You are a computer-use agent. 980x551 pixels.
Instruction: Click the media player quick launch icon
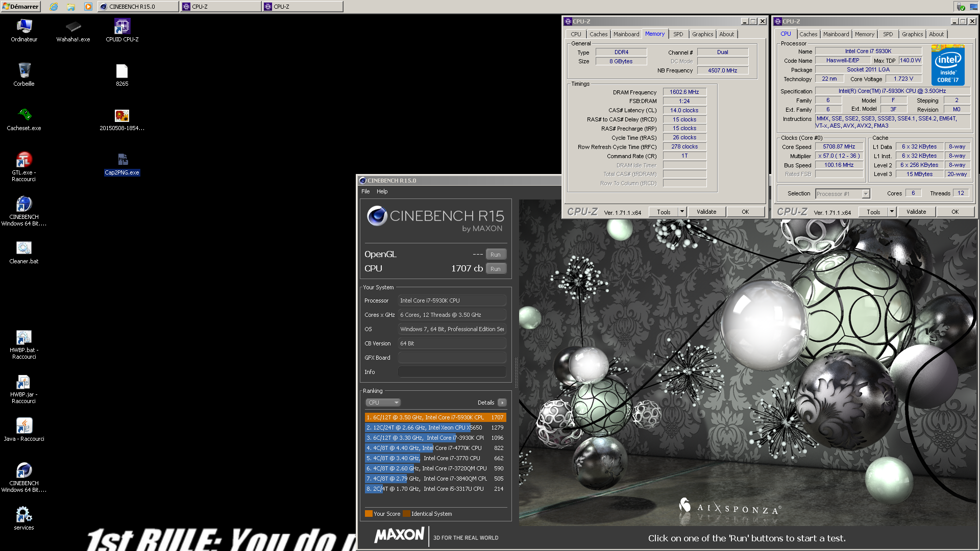(88, 7)
